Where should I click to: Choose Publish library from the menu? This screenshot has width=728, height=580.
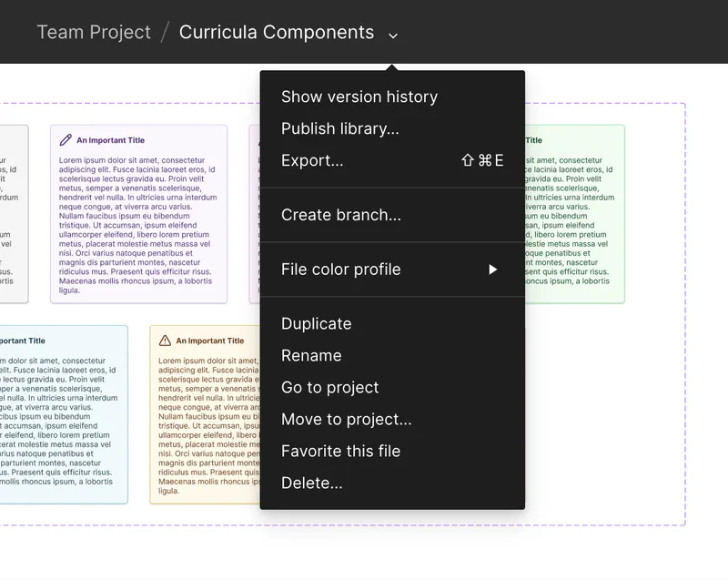click(x=342, y=128)
